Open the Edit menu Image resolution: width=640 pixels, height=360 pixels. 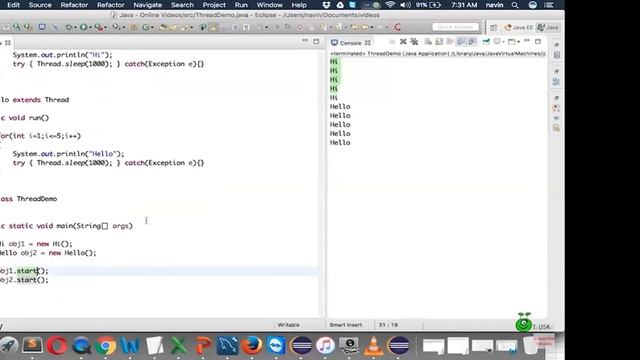[x=13, y=5]
